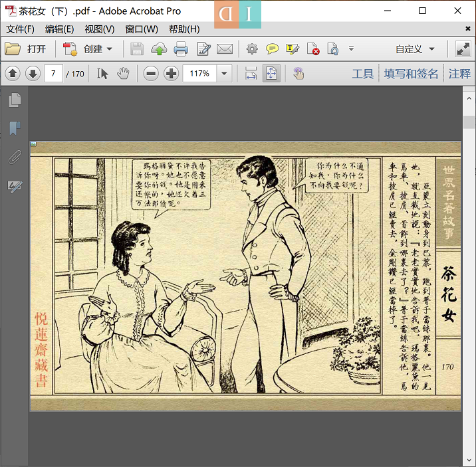Open the 帮助(H) menu
The height and width of the screenshot is (467, 476).
point(184,29)
